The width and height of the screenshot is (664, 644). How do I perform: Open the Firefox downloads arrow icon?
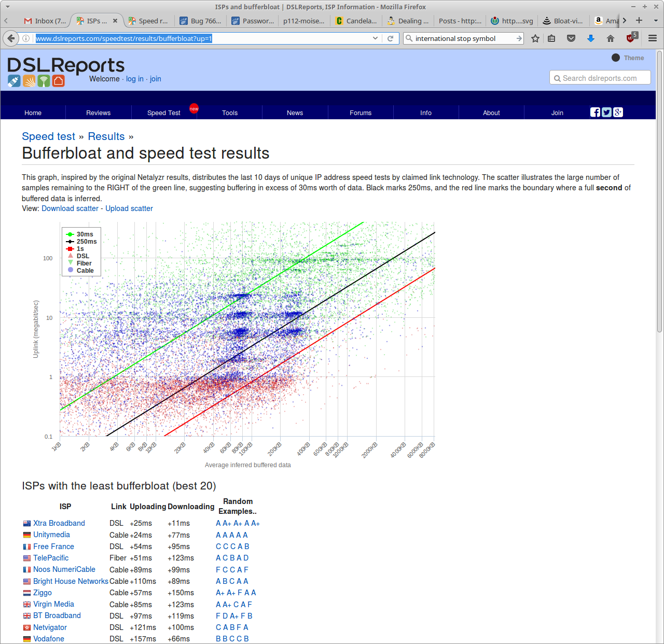coord(590,38)
